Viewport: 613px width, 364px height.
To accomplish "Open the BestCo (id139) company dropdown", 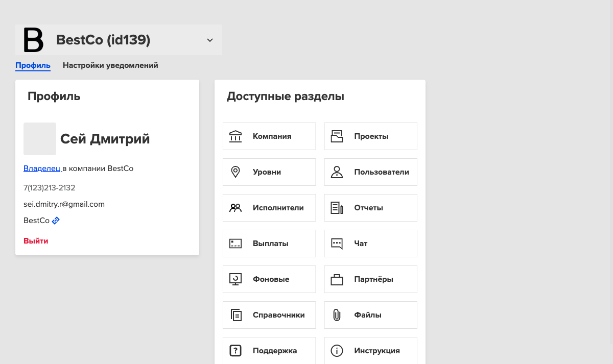I will click(119, 40).
